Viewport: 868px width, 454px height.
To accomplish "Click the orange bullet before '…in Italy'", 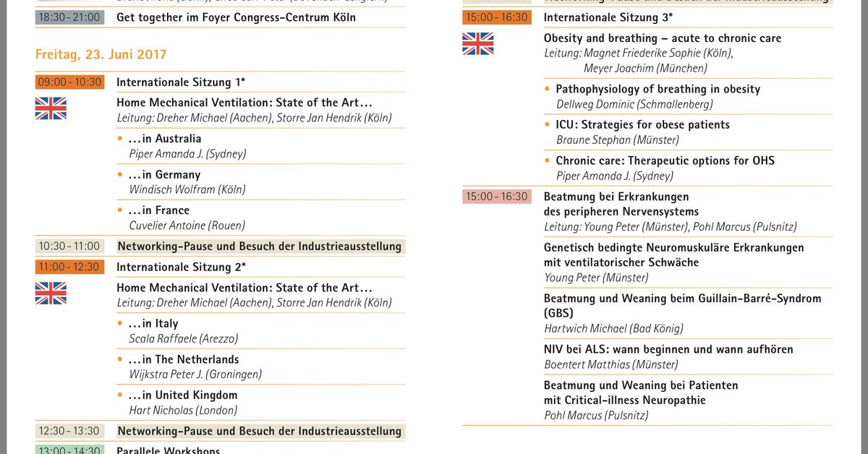I will click(120, 324).
